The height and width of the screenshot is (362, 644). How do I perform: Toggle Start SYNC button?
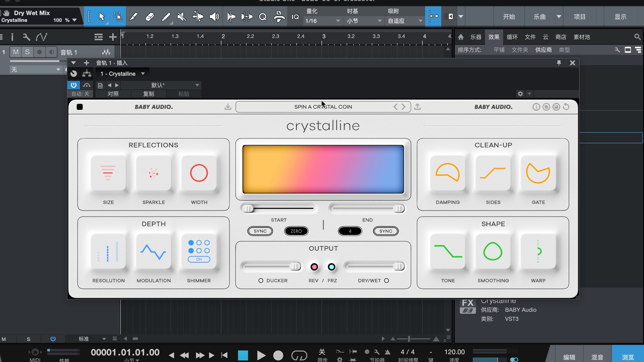coord(260,231)
